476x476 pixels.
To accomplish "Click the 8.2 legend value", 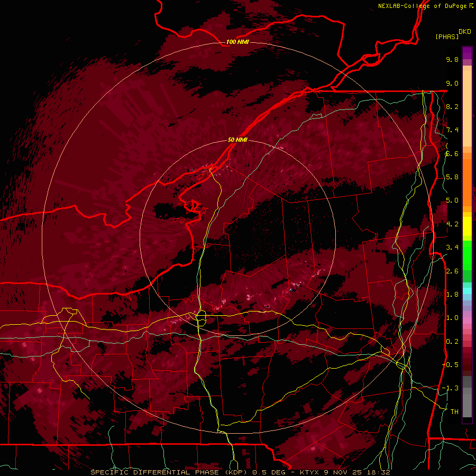I will [452, 106].
